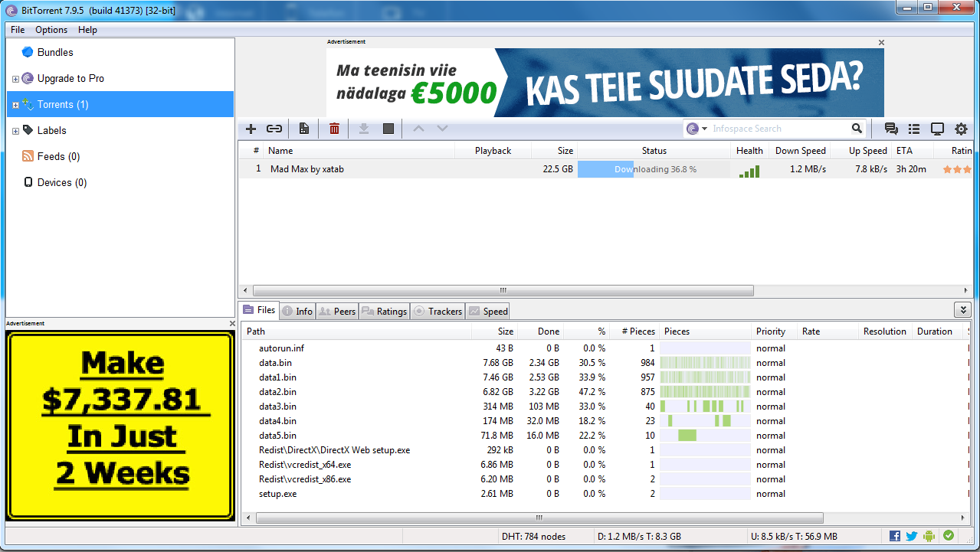Open the search provider dropdown arrow
980x552 pixels.
point(705,129)
